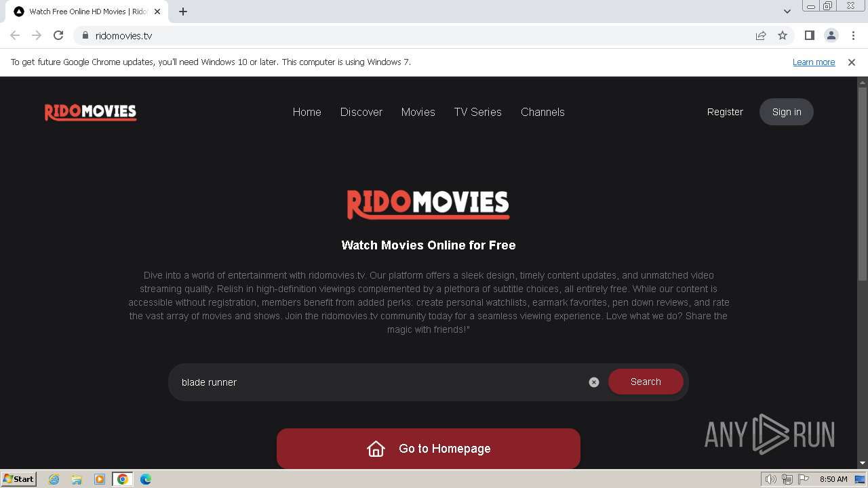Click the Go to Homepage button
Screen dimensions: 868x488
(429, 449)
